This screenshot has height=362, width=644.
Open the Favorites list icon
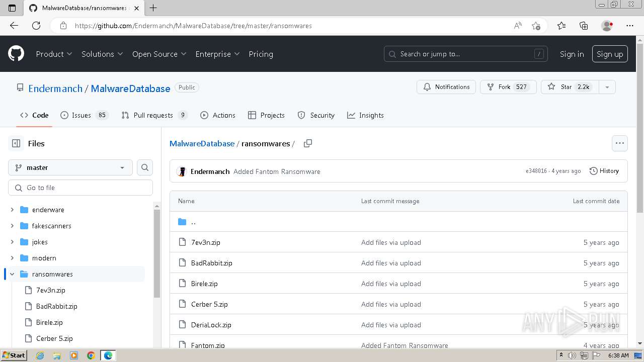point(561,26)
